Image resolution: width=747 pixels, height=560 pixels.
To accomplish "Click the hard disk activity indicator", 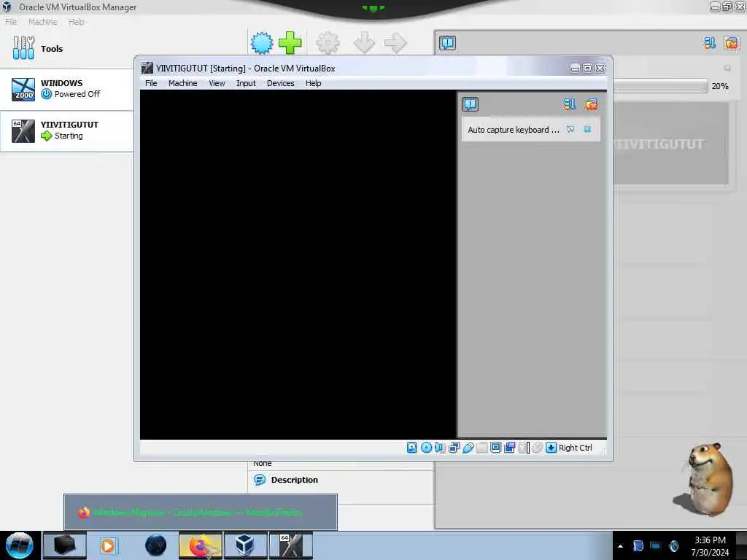I will click(411, 448).
